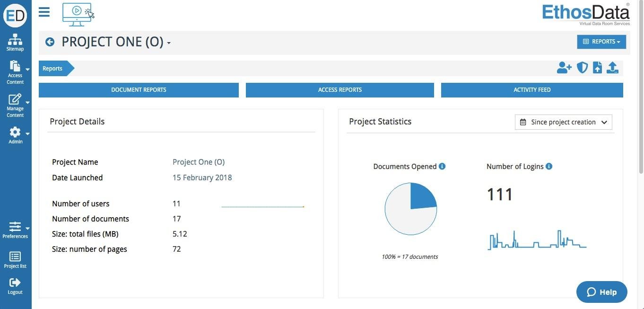Expand the PROJECT ONE (O) title dropdown
This screenshot has height=309, width=644.
pyautogui.click(x=169, y=43)
